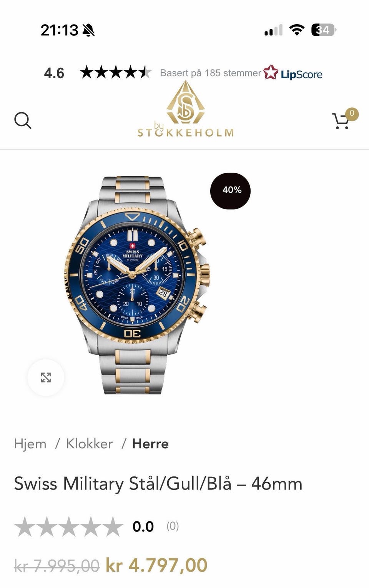Click Basert på 185 stemmer text
The width and height of the screenshot is (369, 588).
pos(211,73)
